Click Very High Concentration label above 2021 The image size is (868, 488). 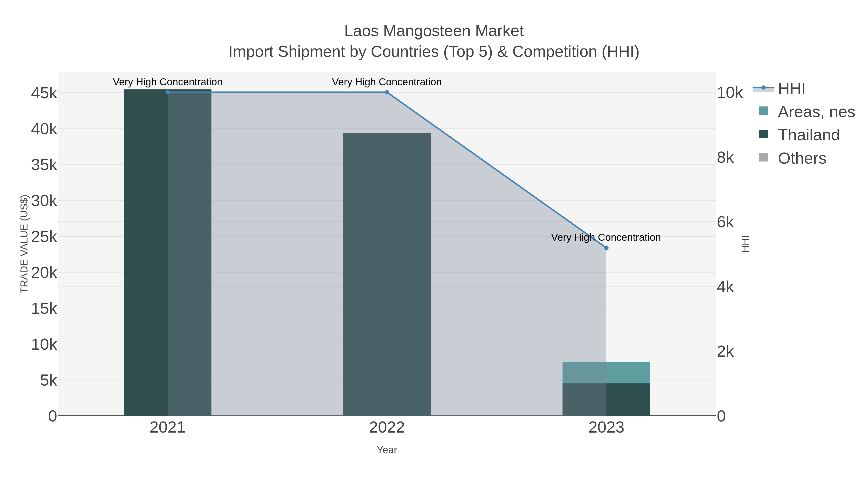point(168,82)
